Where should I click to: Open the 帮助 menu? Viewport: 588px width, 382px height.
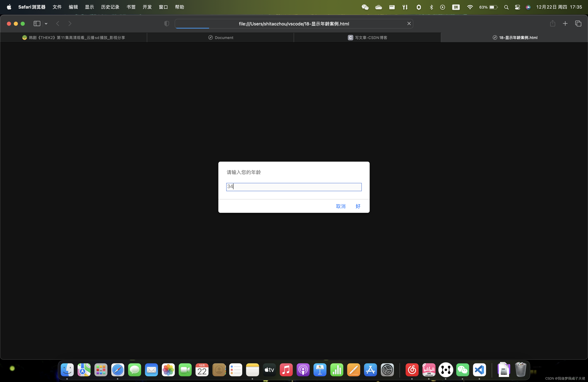180,7
